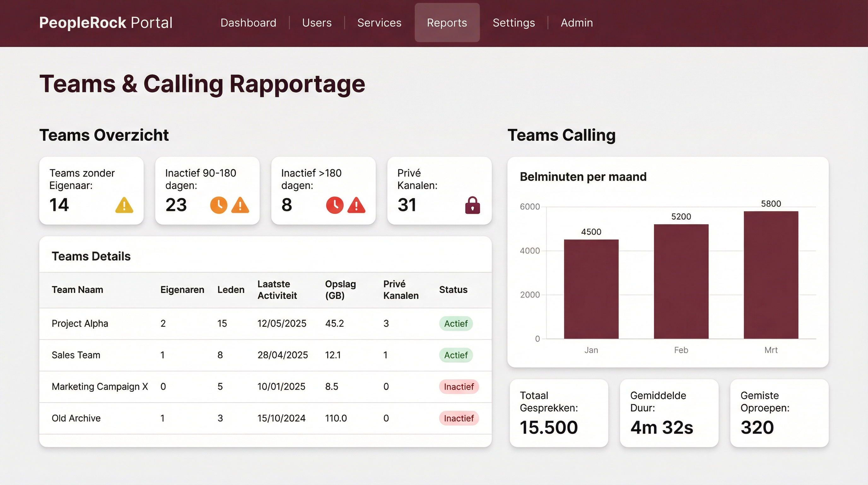
Task: Click the Actief badge for Sales Team
Action: [x=455, y=355]
